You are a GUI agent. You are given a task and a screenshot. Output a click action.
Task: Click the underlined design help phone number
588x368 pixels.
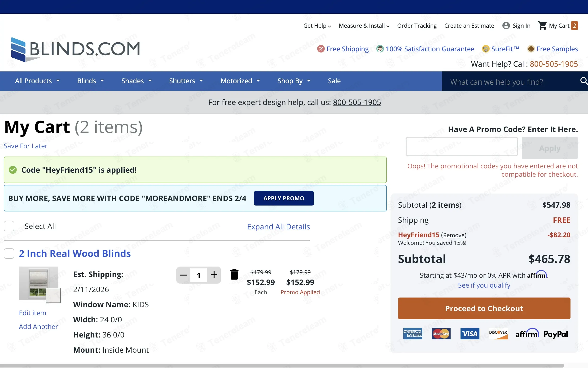[x=357, y=102]
